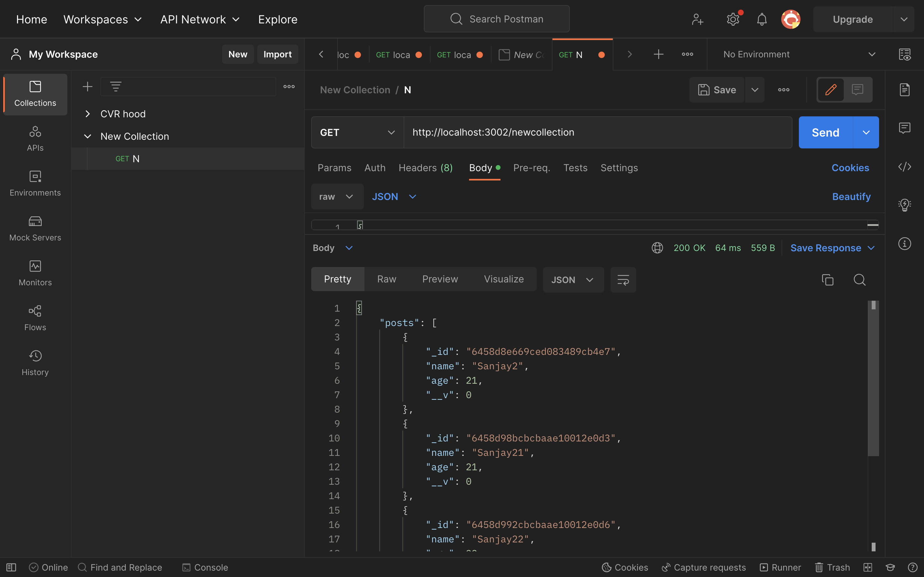Open the code snippet panel
The image size is (924, 577).
[905, 167]
